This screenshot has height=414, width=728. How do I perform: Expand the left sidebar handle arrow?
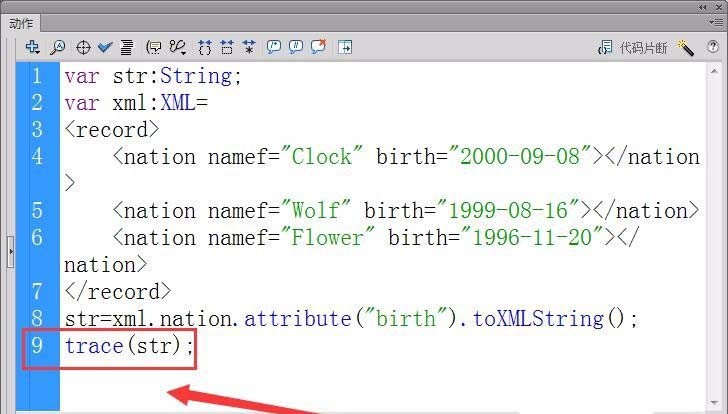pos(11,252)
